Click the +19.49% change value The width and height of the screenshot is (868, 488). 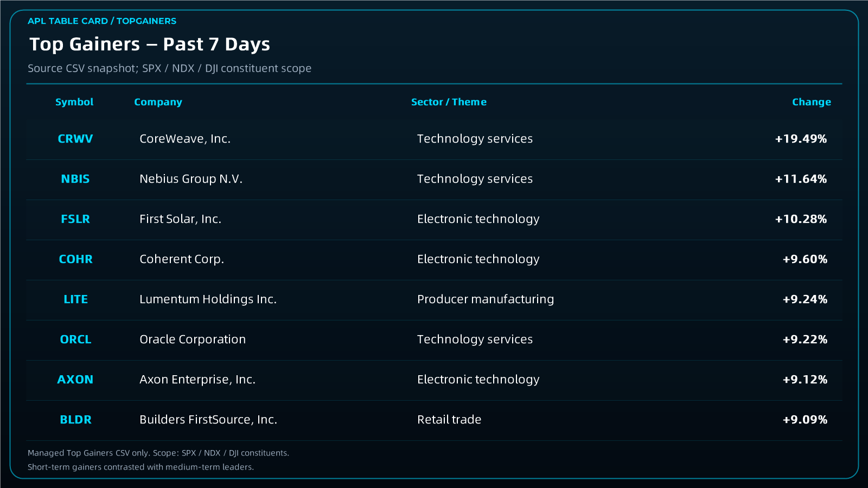click(x=801, y=139)
